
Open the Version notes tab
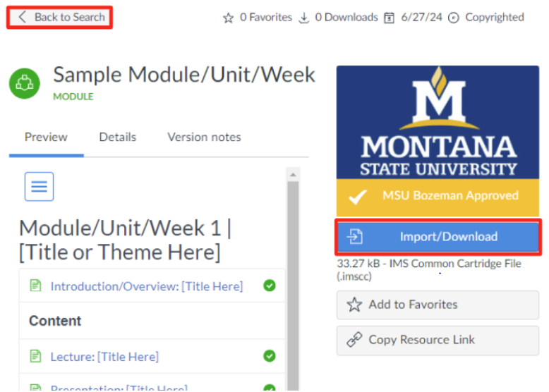point(204,137)
